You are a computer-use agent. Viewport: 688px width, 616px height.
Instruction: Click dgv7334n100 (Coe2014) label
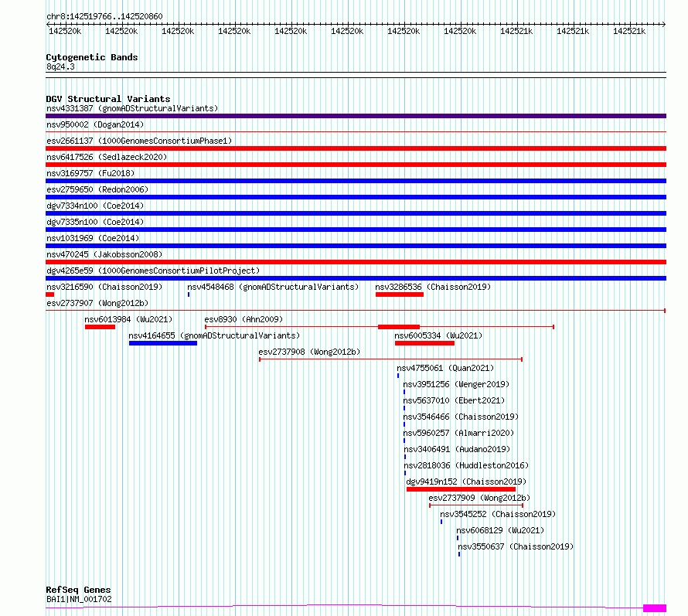[x=95, y=206]
